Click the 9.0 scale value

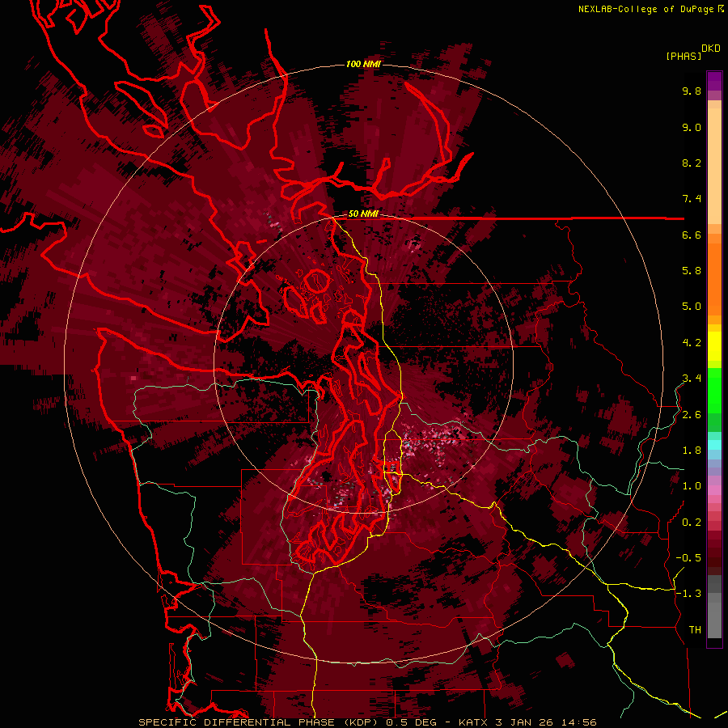coord(692,127)
